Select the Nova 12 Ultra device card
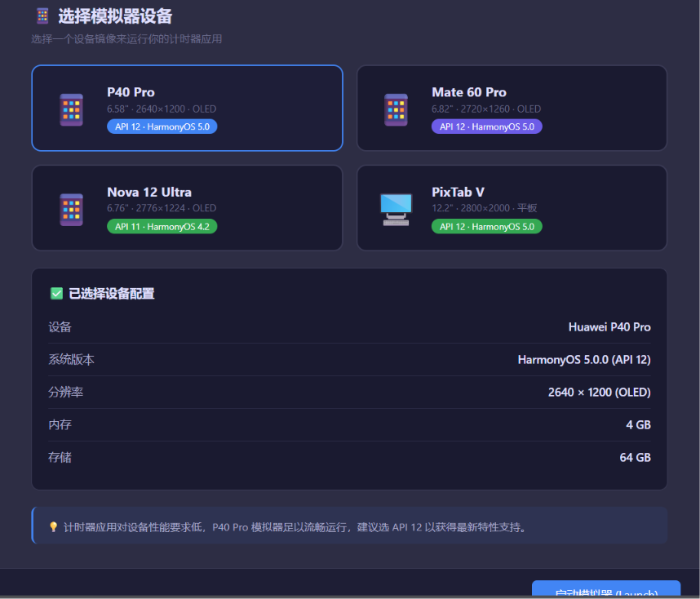Image resolution: width=700 pixels, height=599 pixels. (x=187, y=208)
